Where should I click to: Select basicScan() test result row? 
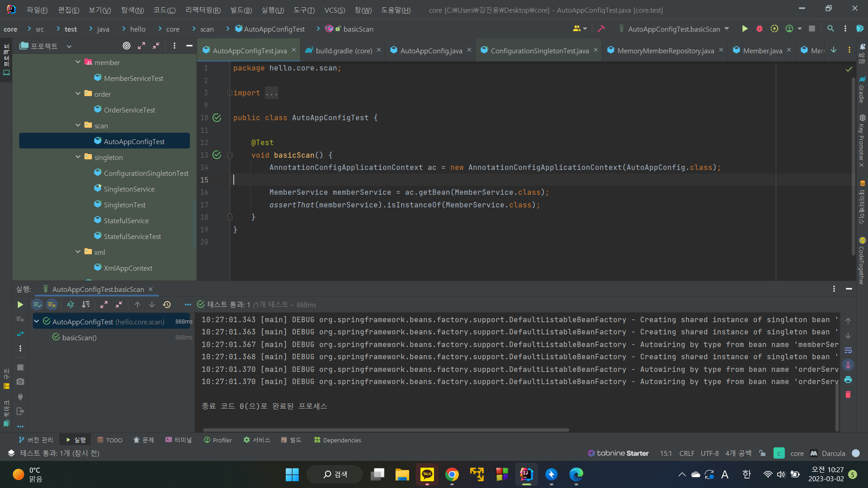coord(111,338)
